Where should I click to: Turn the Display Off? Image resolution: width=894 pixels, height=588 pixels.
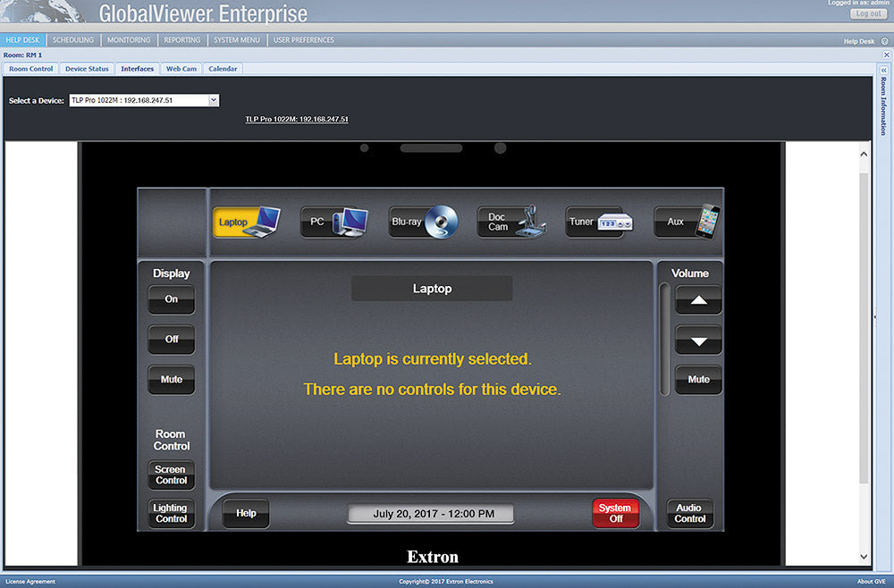point(171,340)
